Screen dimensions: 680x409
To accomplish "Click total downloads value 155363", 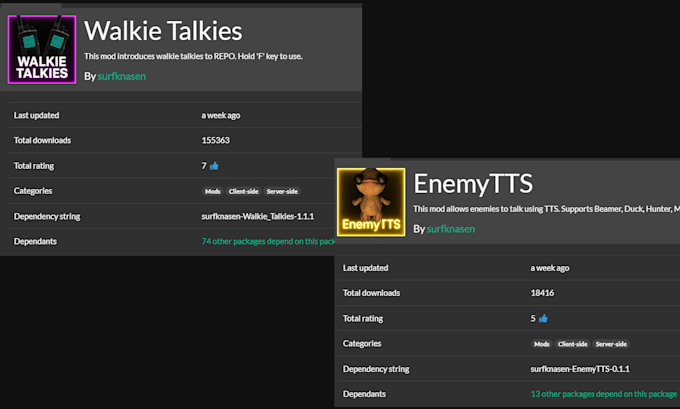I will 216,140.
